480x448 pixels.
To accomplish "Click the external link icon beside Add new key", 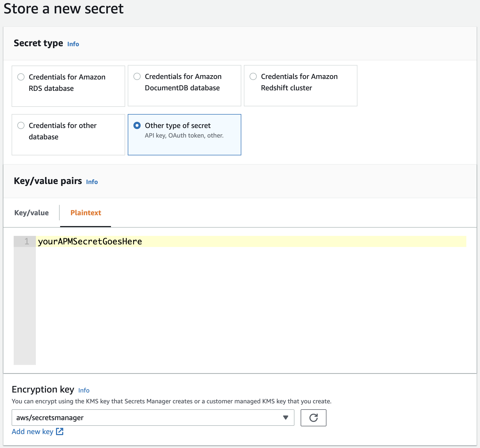I will click(x=60, y=431).
